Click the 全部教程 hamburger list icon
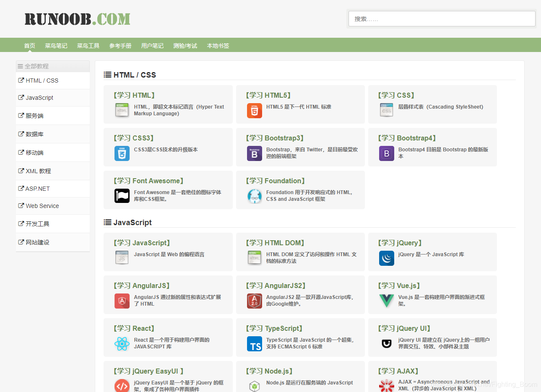The height and width of the screenshot is (392, 541). pos(20,66)
